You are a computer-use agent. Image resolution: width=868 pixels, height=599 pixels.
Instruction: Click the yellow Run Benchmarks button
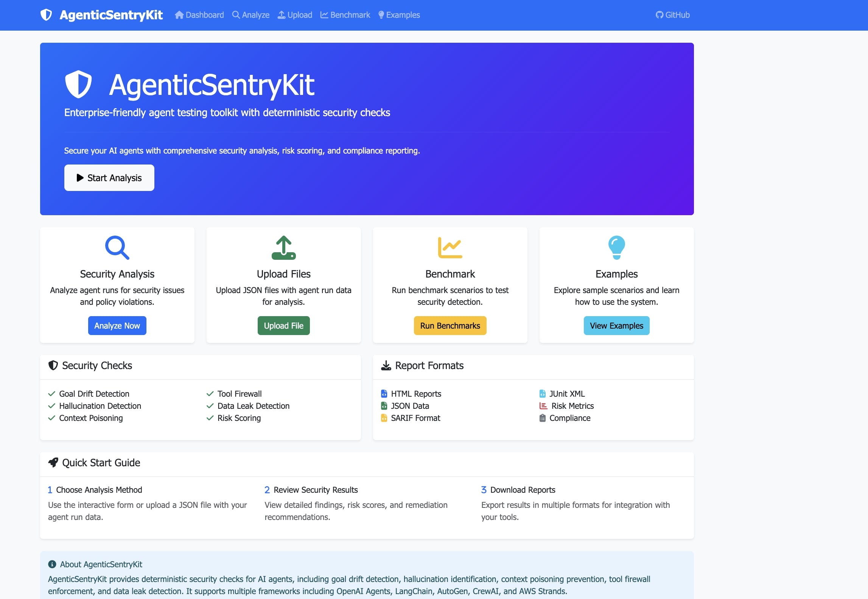point(450,326)
